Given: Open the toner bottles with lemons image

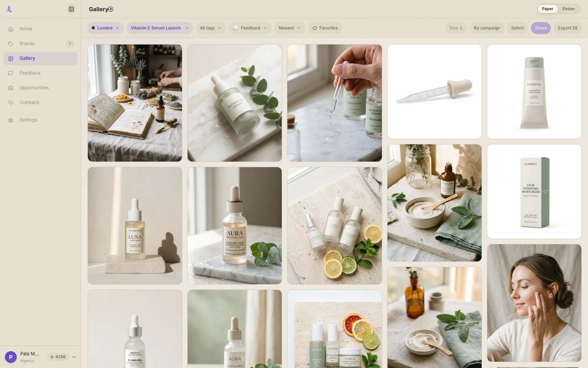Looking at the screenshot, I should (x=335, y=226).
